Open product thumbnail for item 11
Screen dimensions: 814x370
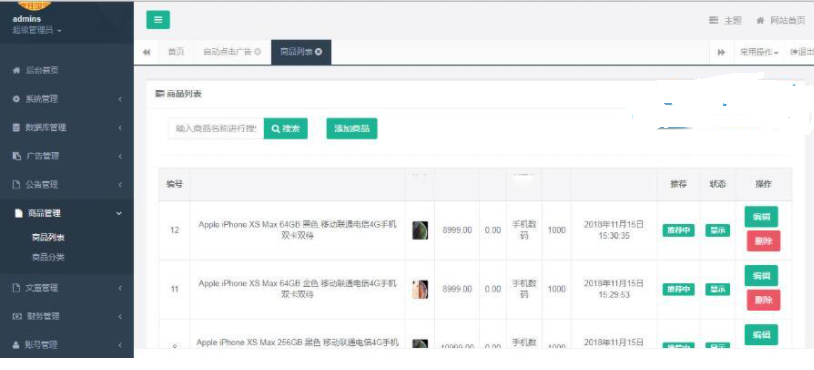pyautogui.click(x=420, y=289)
